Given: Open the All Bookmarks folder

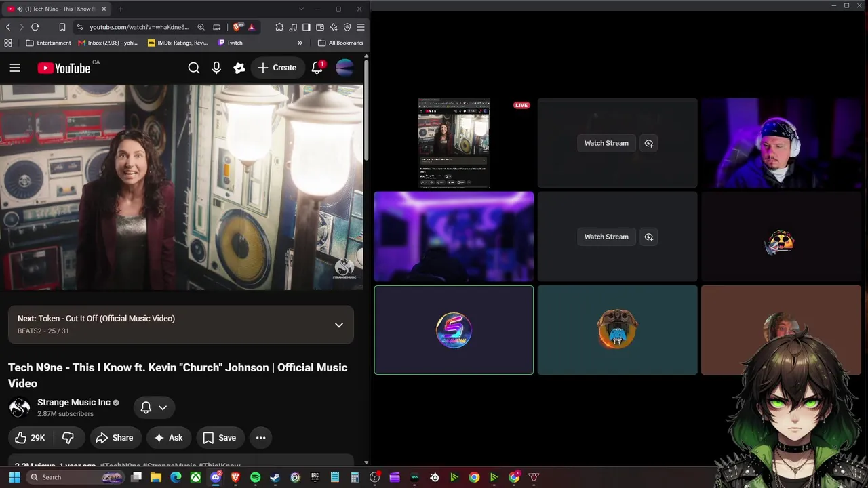Looking at the screenshot, I should coord(340,43).
